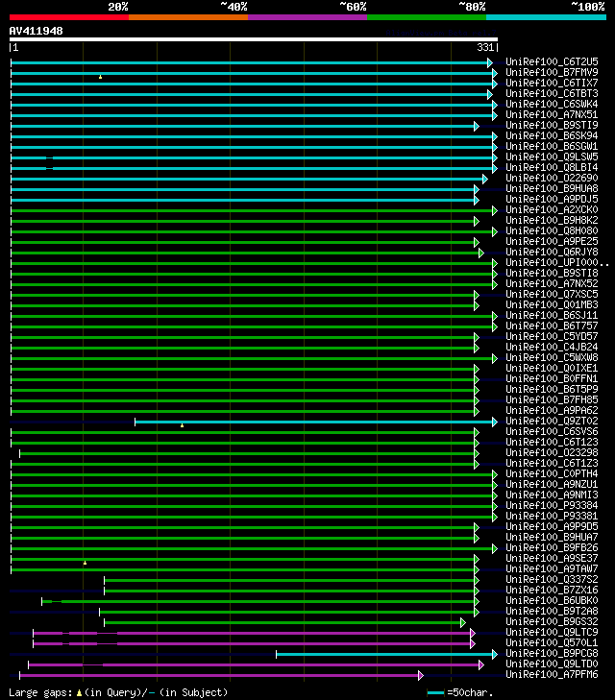Click the UniRef100_B6SK94 hit name
Image resolution: width=615 pixels, height=700 pixels.
pyautogui.click(x=552, y=135)
